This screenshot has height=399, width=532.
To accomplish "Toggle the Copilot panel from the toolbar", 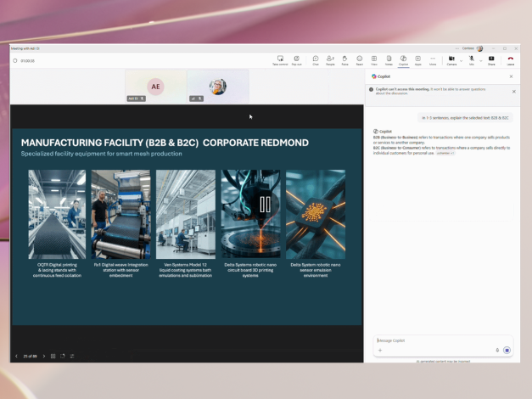I will pos(403,59).
